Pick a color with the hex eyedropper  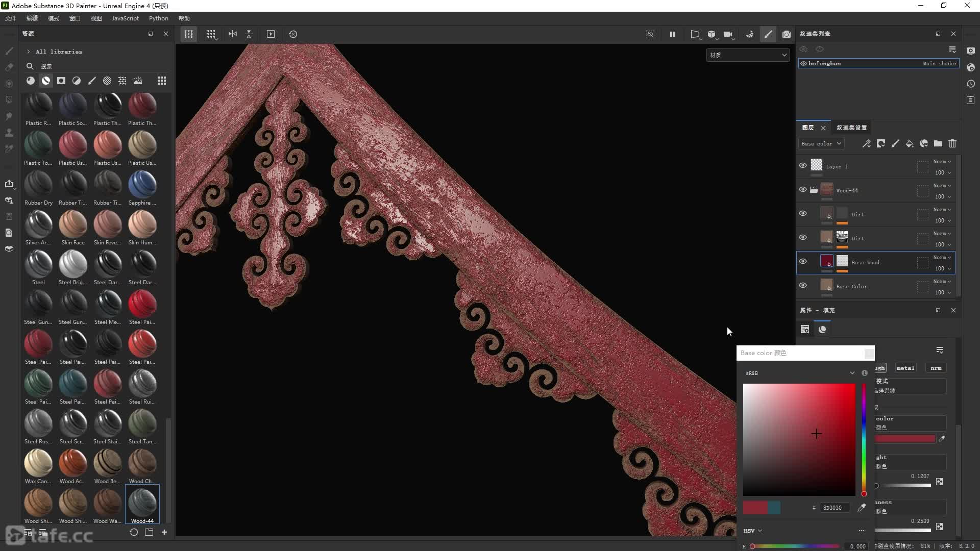coord(862,508)
